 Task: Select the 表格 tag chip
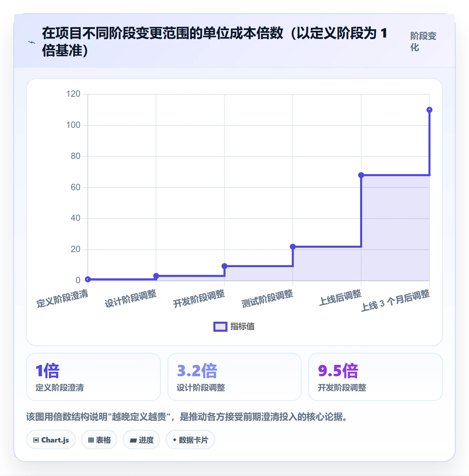pyautogui.click(x=99, y=440)
